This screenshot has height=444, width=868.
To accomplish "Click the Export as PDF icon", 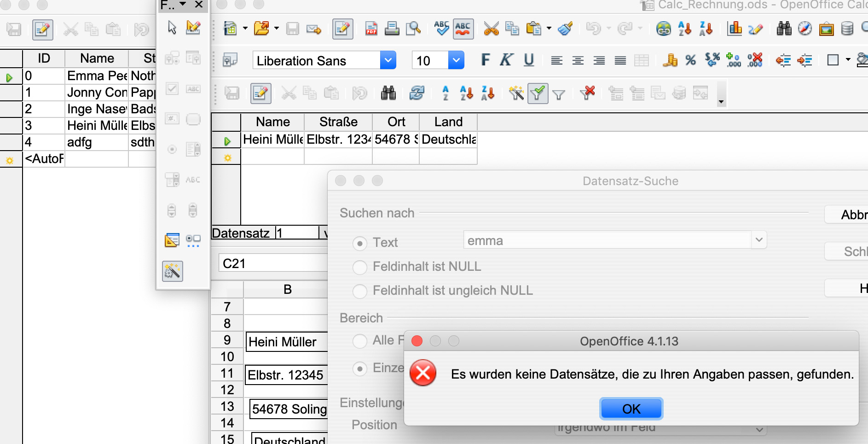I will pos(371,29).
